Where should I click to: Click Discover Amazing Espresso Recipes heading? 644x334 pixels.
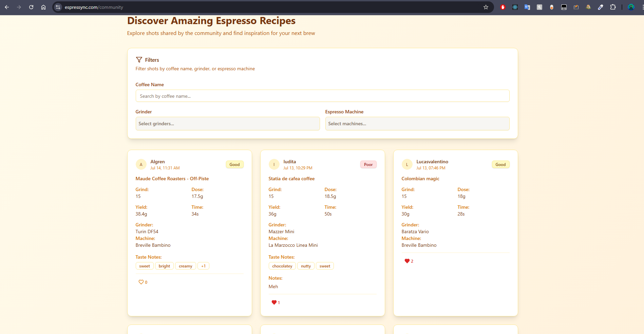tap(211, 21)
